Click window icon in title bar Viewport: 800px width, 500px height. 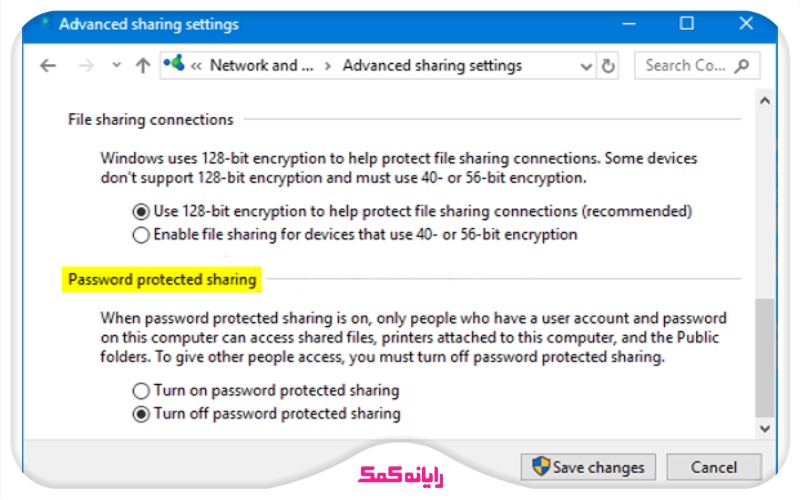click(43, 24)
